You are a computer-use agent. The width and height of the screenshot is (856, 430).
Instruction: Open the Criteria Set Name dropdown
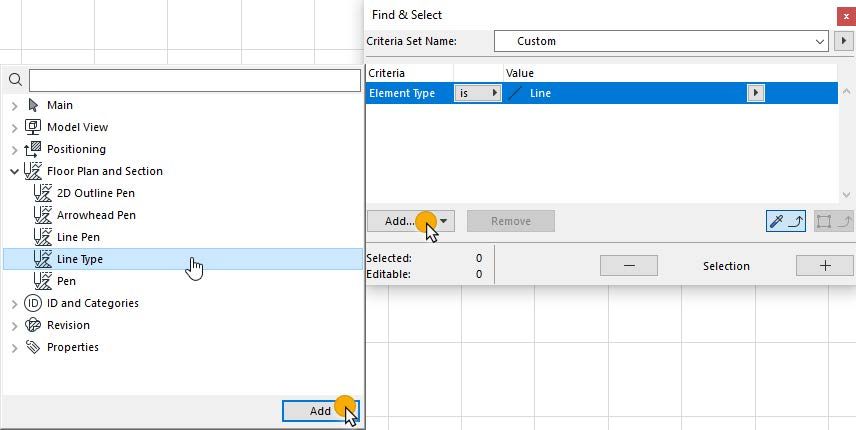coord(820,41)
